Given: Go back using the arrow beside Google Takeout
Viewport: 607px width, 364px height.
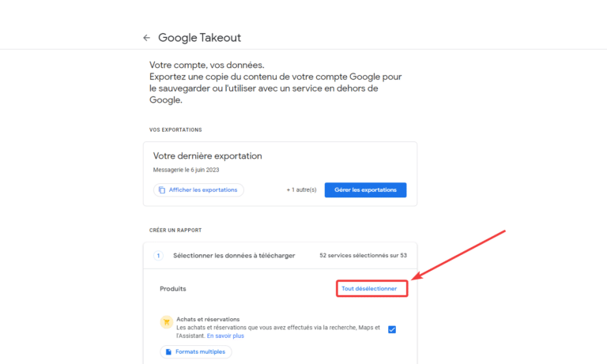Looking at the screenshot, I should coord(146,38).
